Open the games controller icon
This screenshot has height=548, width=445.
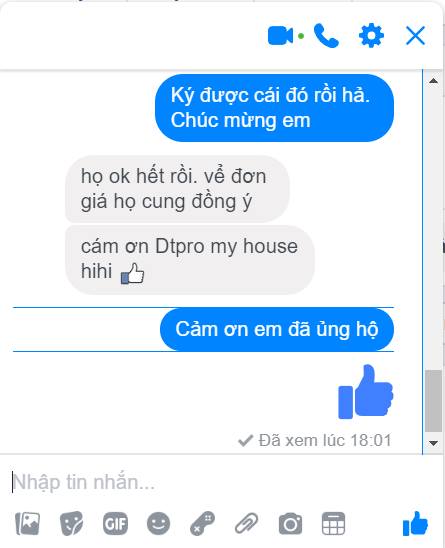point(202,523)
